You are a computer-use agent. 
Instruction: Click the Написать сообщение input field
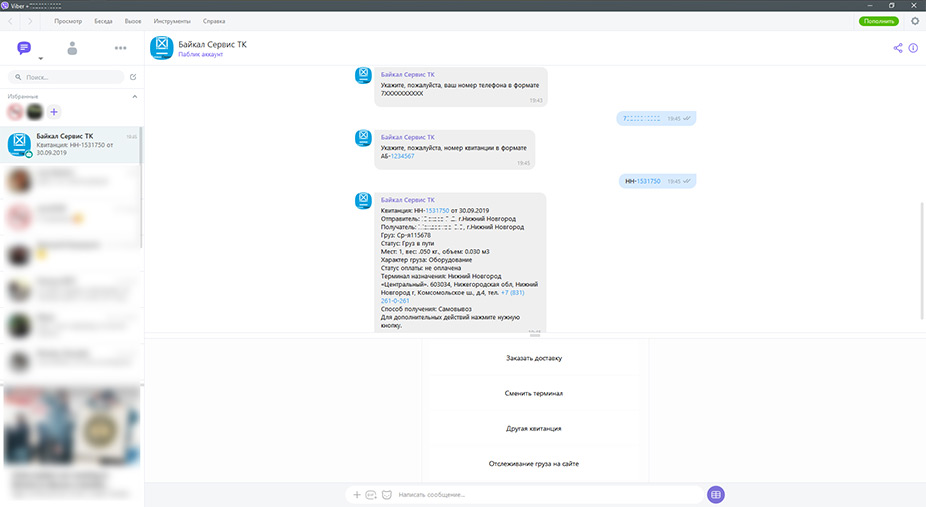pyautogui.click(x=540, y=495)
